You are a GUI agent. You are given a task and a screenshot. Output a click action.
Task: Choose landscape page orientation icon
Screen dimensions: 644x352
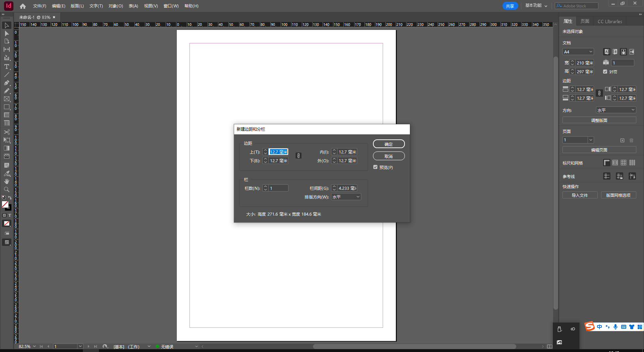click(x=632, y=52)
